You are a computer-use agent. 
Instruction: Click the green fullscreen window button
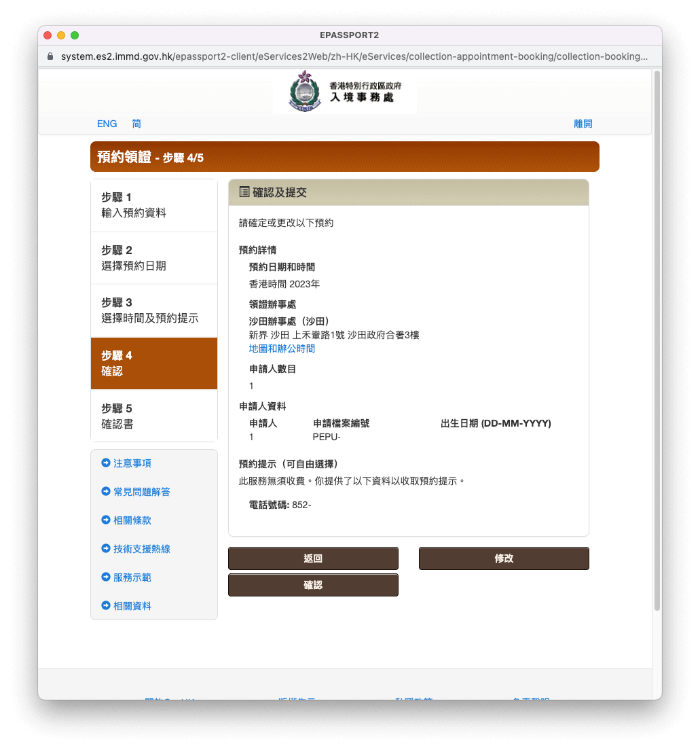pos(75,35)
